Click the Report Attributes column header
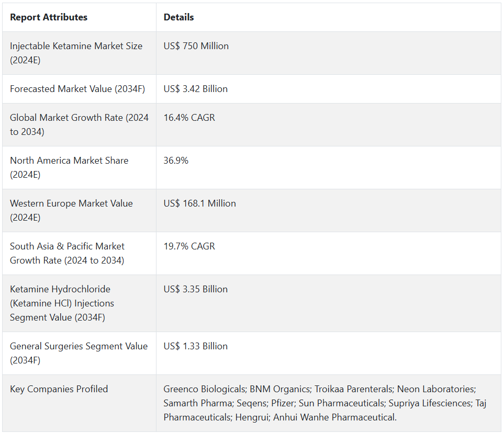 coord(49,17)
